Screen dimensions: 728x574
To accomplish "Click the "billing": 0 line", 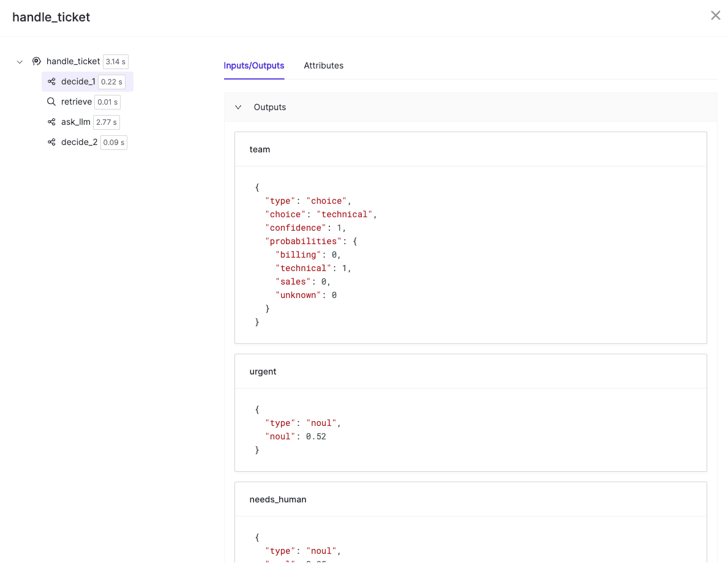I will click(309, 255).
